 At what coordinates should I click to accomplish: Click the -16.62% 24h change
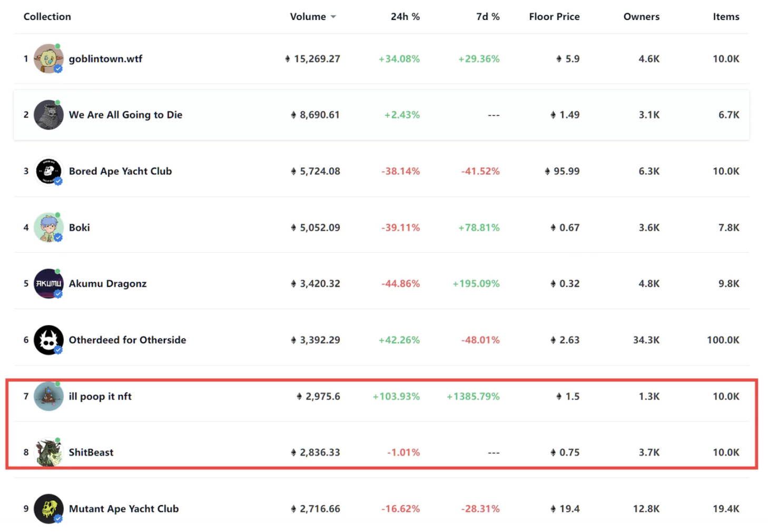click(401, 509)
